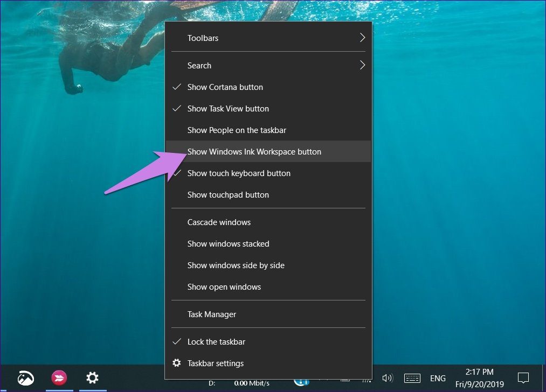Image resolution: width=546 pixels, height=392 pixels.
Task: Click the D: drive label on taskbar
Action: [212, 383]
